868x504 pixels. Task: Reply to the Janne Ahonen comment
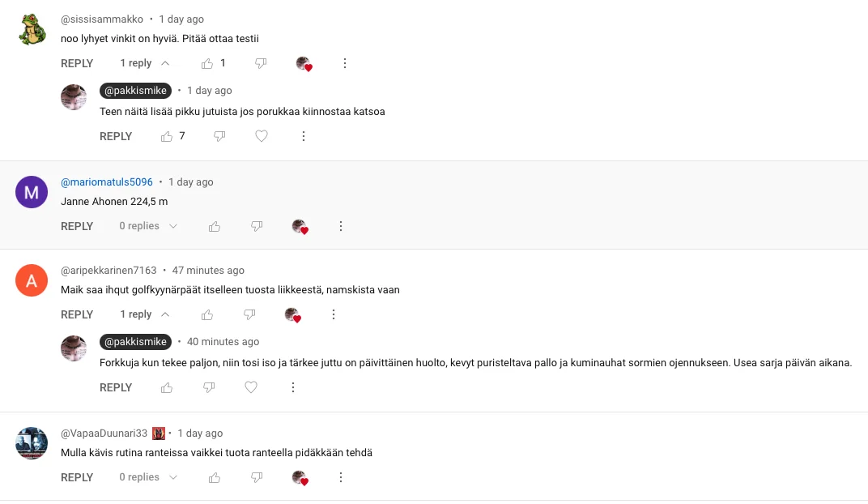pos(77,226)
